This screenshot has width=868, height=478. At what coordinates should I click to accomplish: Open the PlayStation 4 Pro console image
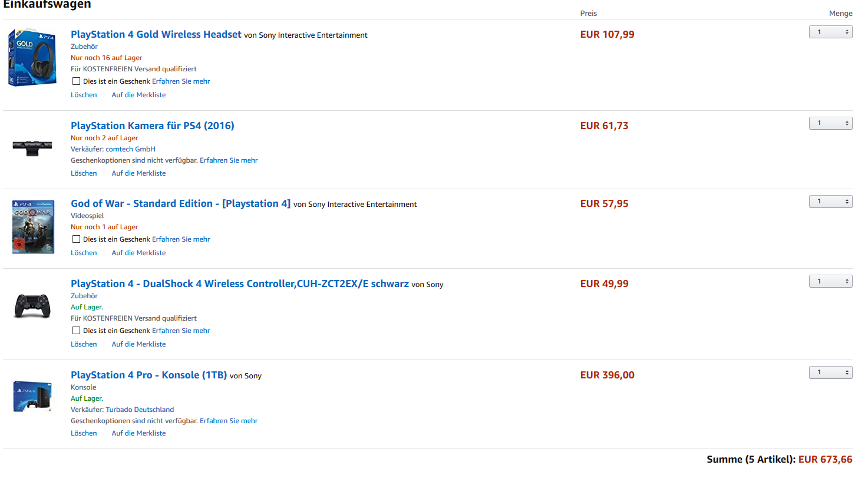click(32, 397)
